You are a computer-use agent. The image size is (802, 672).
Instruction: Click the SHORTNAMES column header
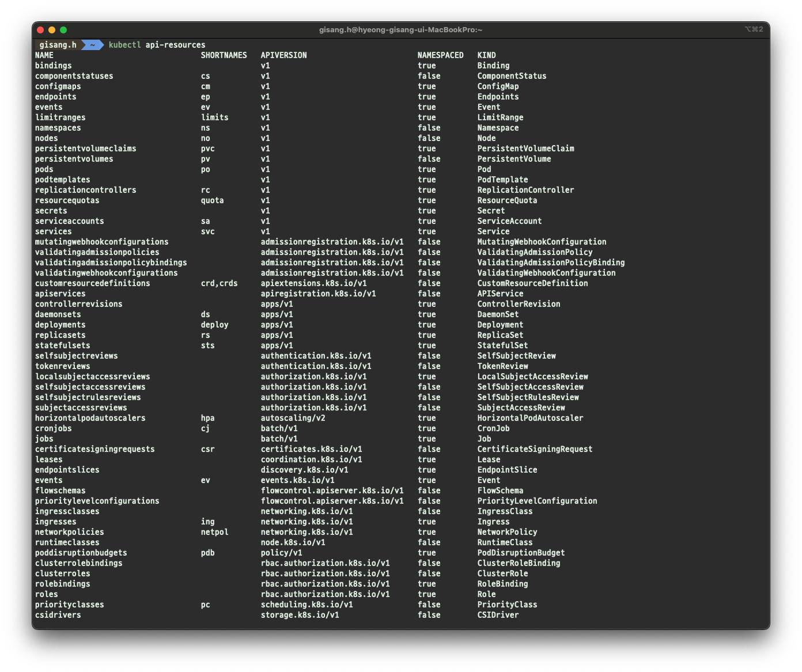point(224,55)
